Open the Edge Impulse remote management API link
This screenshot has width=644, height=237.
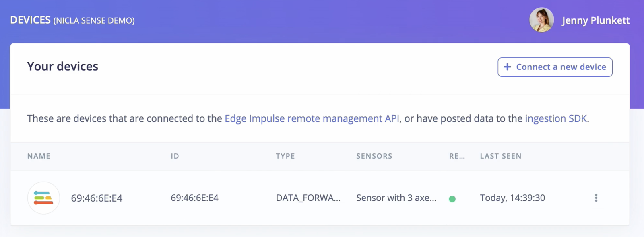pyautogui.click(x=312, y=118)
